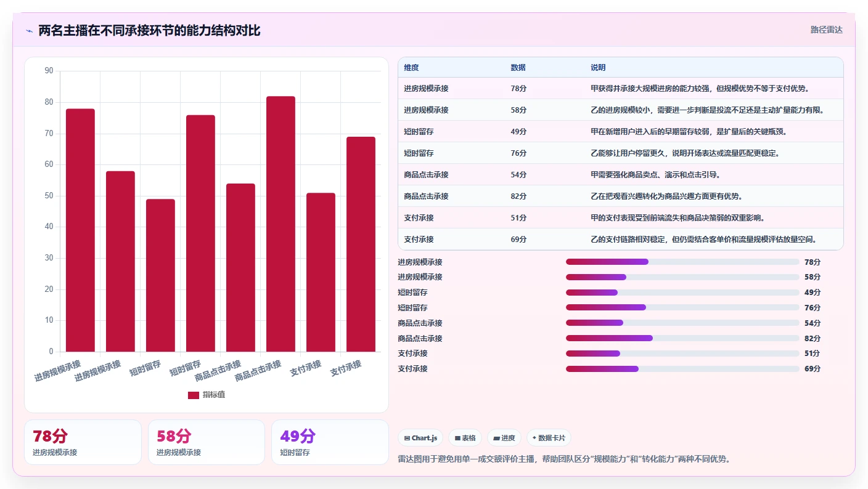Click the progress bar showing 58分

click(682, 277)
